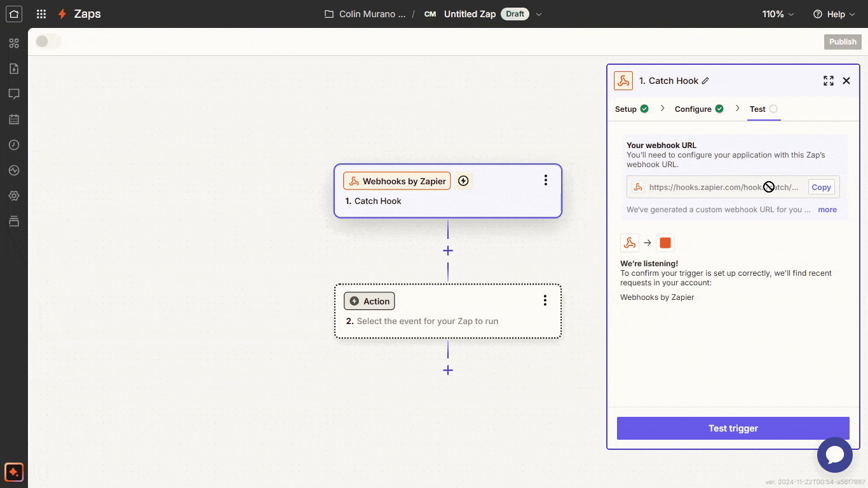This screenshot has height=488, width=868.
Task: Click the lightning bolt icon on Catch Hook step
Action: [x=463, y=181]
